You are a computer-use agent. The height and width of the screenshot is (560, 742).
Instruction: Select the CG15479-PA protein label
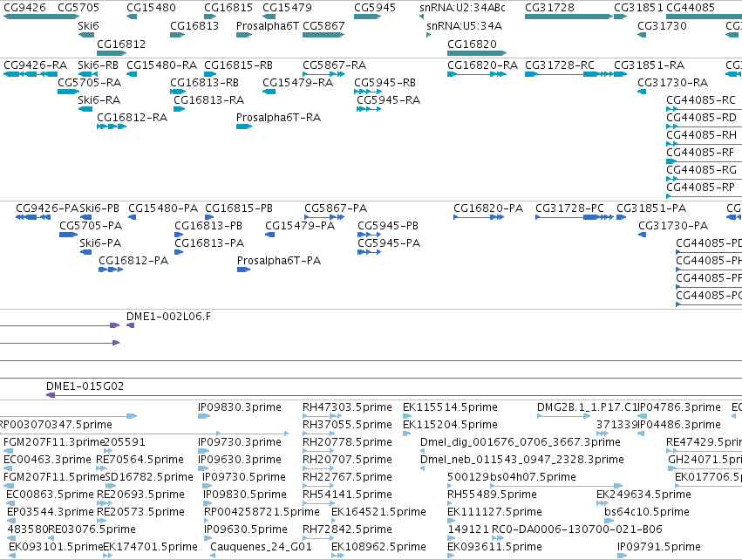300,226
